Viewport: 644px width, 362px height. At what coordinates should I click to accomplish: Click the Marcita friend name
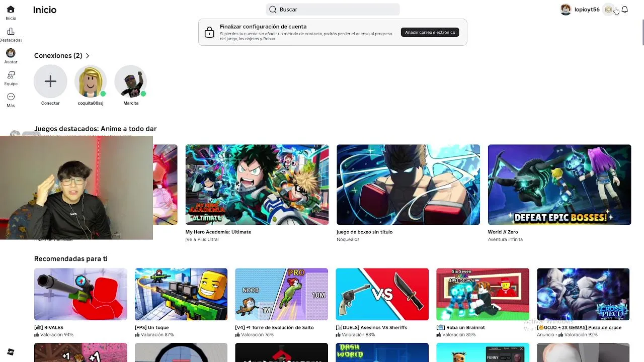pos(131,103)
